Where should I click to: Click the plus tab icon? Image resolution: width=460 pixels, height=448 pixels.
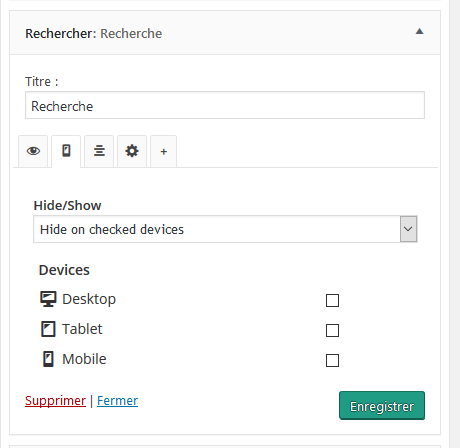[163, 152]
